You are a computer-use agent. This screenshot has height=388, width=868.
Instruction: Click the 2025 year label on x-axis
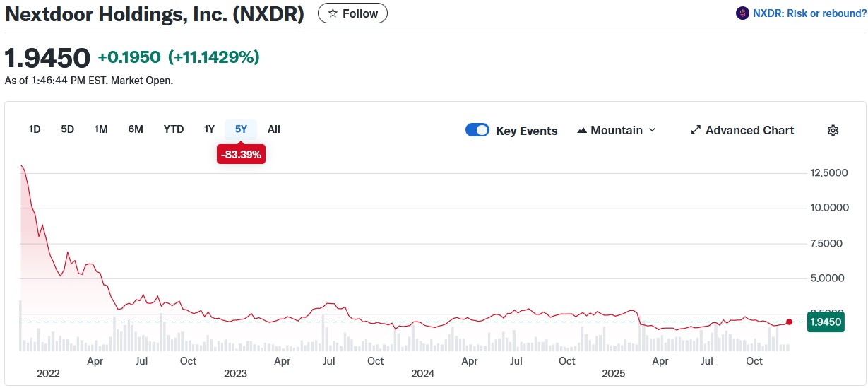pos(614,373)
